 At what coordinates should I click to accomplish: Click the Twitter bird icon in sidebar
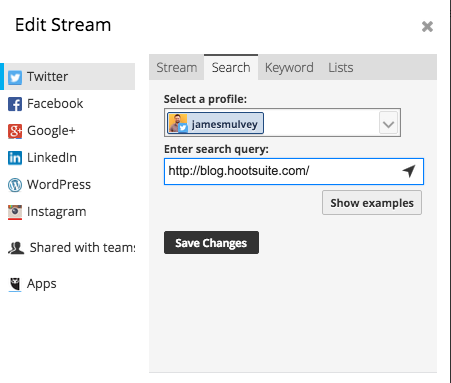pos(15,77)
